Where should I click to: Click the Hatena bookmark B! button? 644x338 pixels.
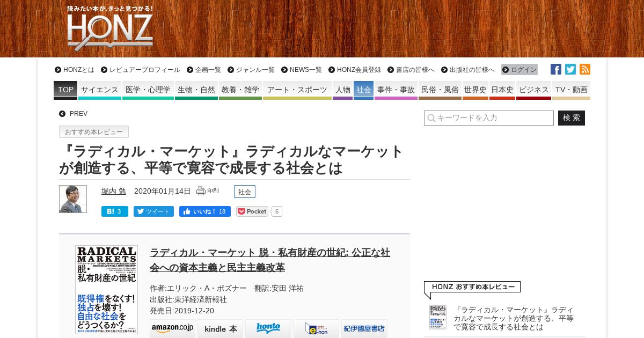[x=115, y=211]
